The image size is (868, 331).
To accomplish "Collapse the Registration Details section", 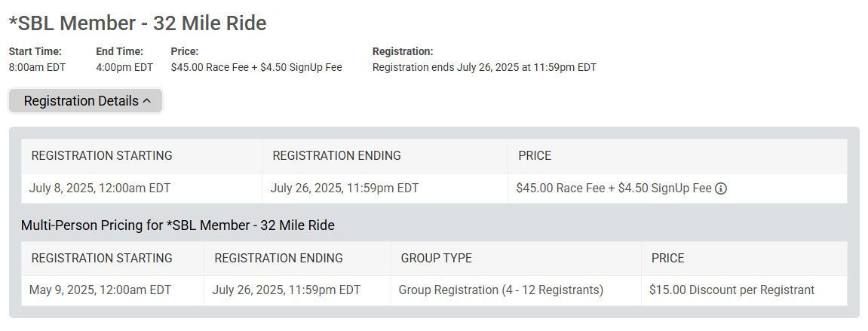I will pyautogui.click(x=86, y=101).
